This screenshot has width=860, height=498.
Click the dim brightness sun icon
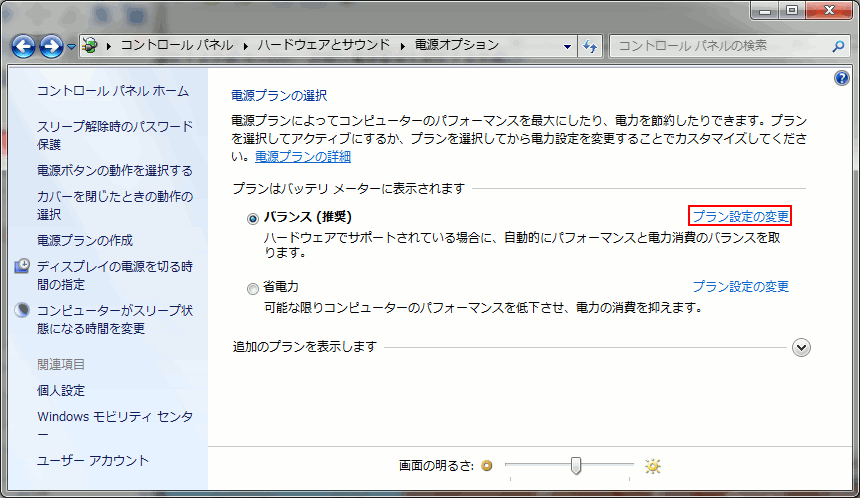tap(487, 466)
